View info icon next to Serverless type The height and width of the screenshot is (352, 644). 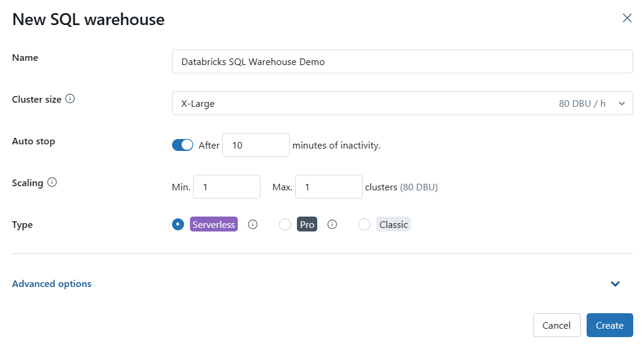click(253, 224)
